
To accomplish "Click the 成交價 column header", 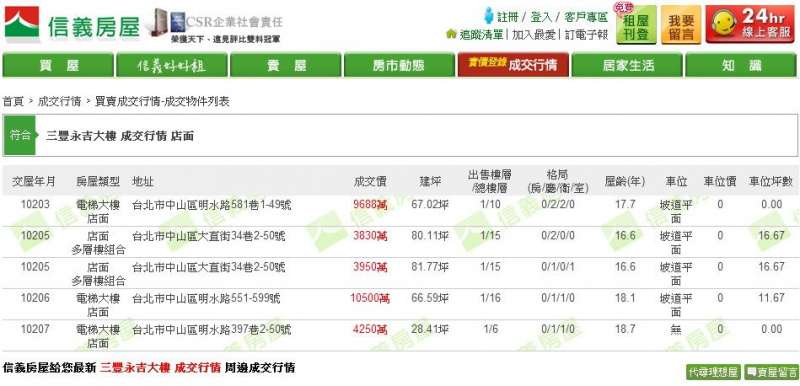I will [x=370, y=182].
